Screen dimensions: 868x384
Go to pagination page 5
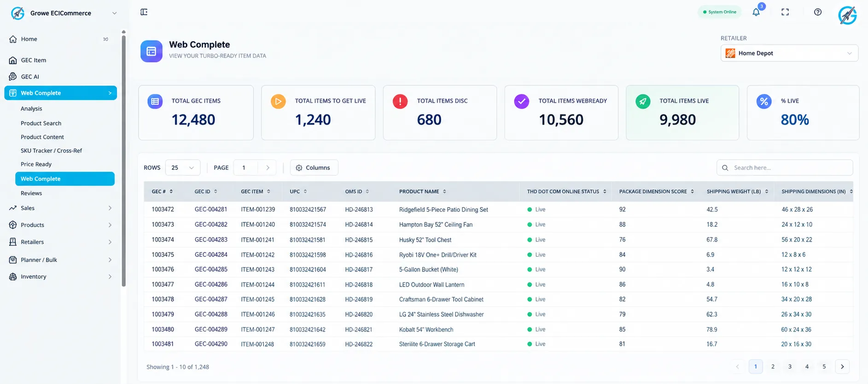tap(824, 367)
